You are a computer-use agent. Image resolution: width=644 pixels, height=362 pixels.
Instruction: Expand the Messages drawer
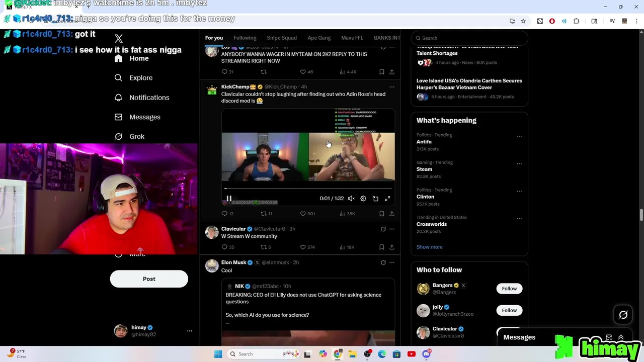click(x=620, y=337)
